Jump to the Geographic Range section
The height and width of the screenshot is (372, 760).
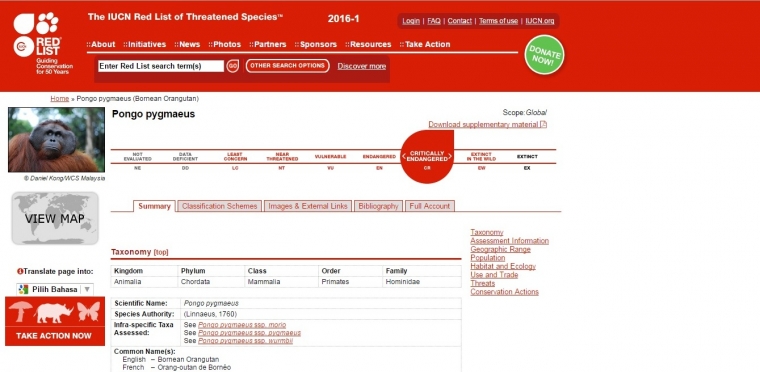click(500, 249)
